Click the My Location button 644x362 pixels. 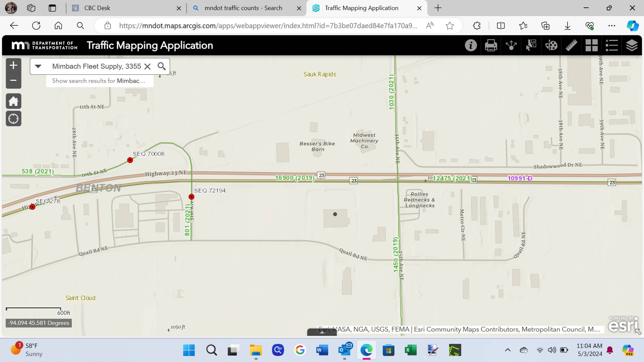click(x=13, y=119)
